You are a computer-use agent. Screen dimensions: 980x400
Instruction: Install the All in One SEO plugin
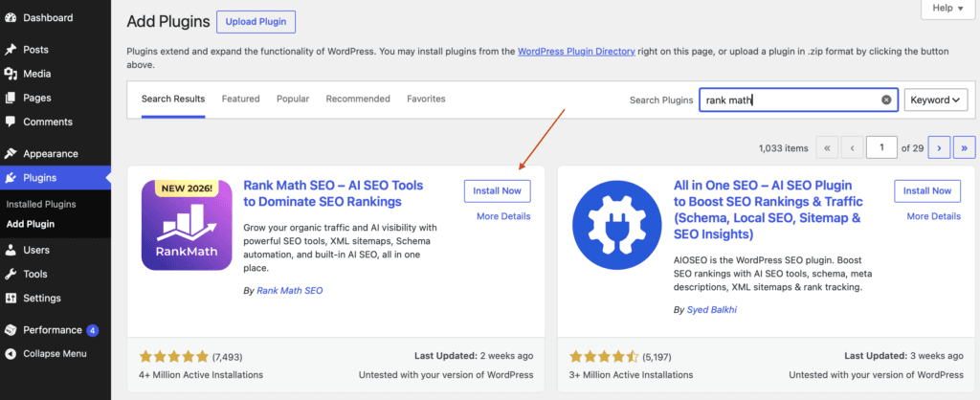[927, 191]
